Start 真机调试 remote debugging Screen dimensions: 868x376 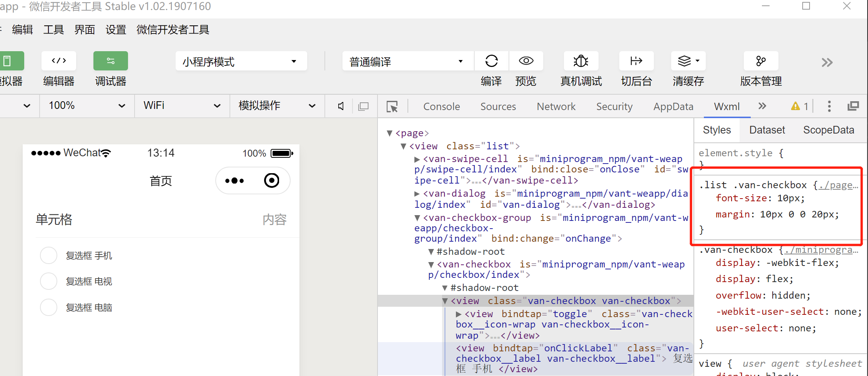(580, 61)
